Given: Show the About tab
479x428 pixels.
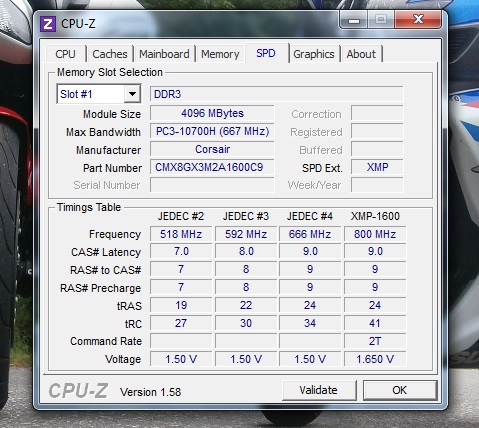Looking at the screenshot, I should (x=361, y=54).
